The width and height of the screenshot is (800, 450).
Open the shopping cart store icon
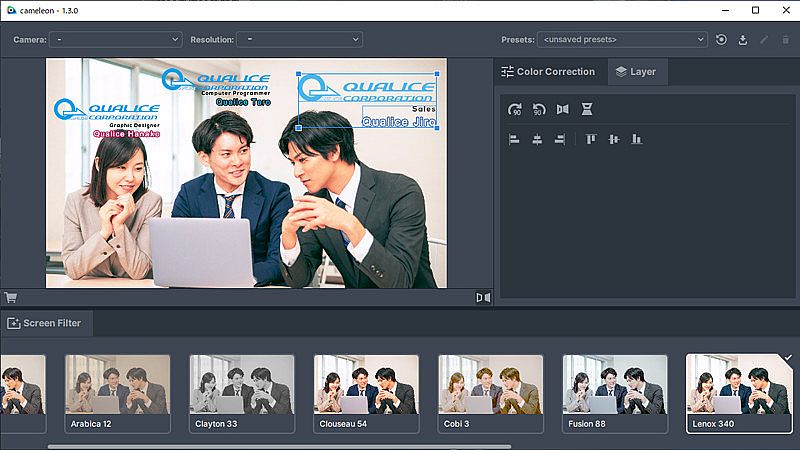[x=11, y=297]
